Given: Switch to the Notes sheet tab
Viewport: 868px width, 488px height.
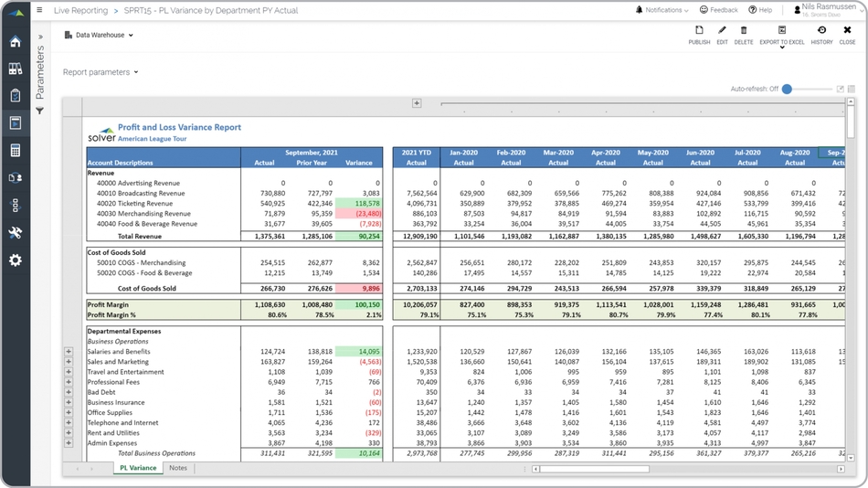Looking at the screenshot, I should click(178, 468).
